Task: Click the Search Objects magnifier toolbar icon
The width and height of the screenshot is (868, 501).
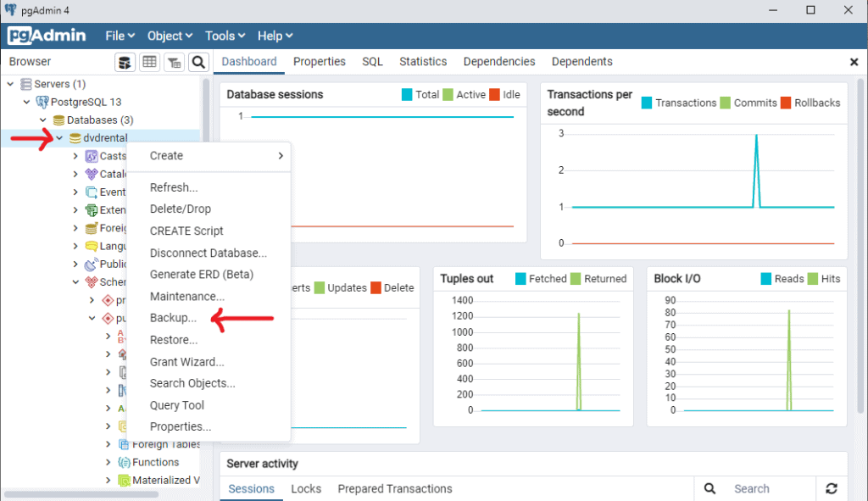Action: 198,62
